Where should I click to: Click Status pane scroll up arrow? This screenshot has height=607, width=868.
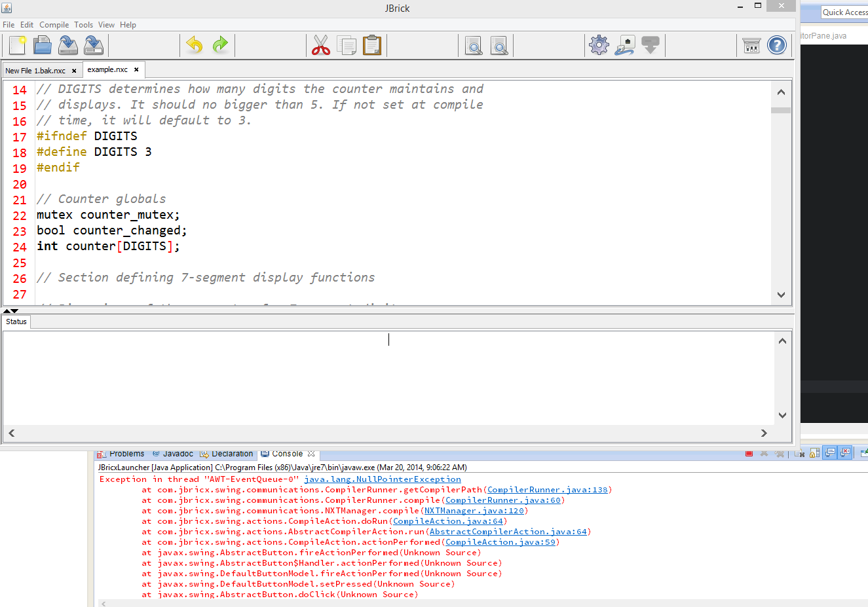point(782,340)
